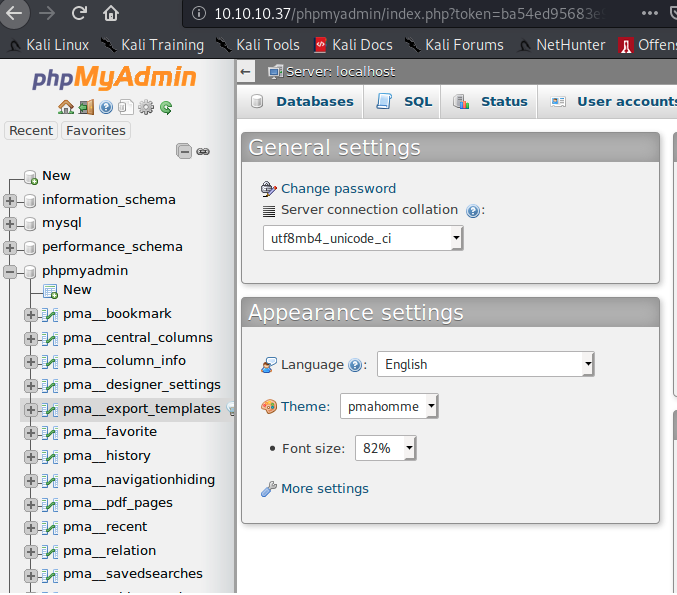The width and height of the screenshot is (677, 595).
Task: Open the Kali Linux bookmark
Action: [x=49, y=44]
